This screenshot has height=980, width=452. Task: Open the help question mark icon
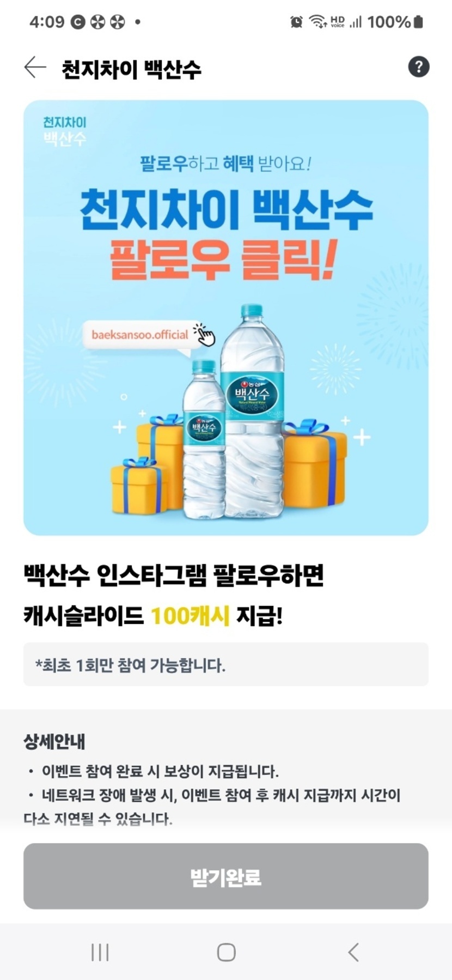(x=418, y=67)
